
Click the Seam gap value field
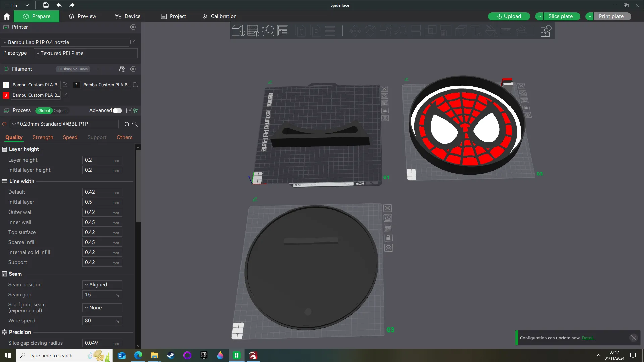point(102,295)
